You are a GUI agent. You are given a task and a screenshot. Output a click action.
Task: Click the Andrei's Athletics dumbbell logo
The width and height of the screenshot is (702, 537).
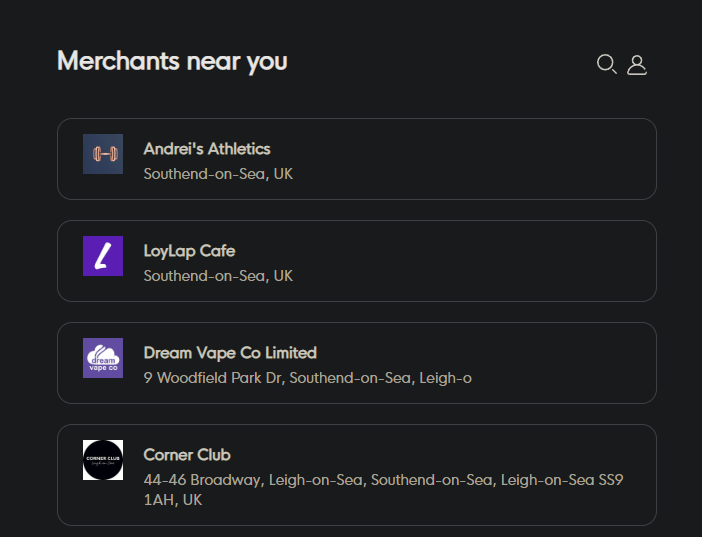(103, 154)
